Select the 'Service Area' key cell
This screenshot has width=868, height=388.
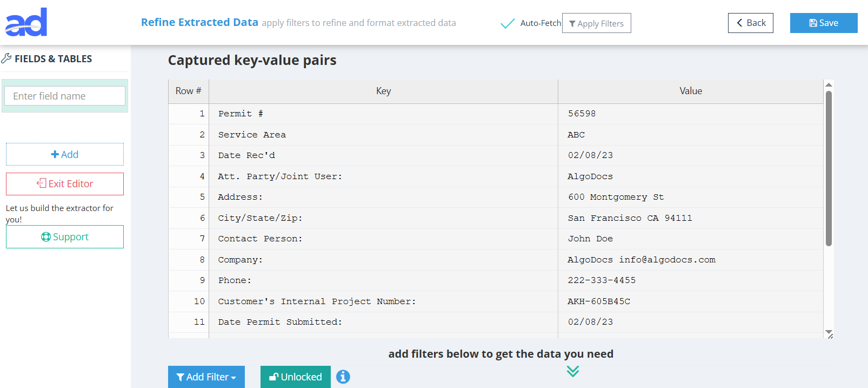coord(383,135)
